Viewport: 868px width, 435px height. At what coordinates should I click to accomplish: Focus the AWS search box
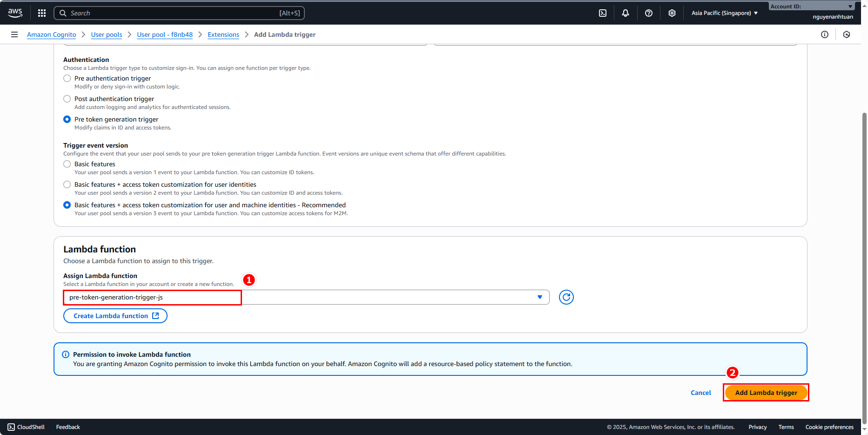click(x=179, y=13)
